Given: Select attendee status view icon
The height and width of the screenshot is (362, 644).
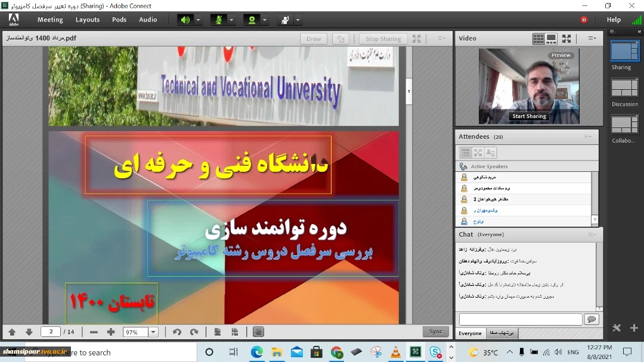Looking at the screenshot, I should [x=491, y=153].
